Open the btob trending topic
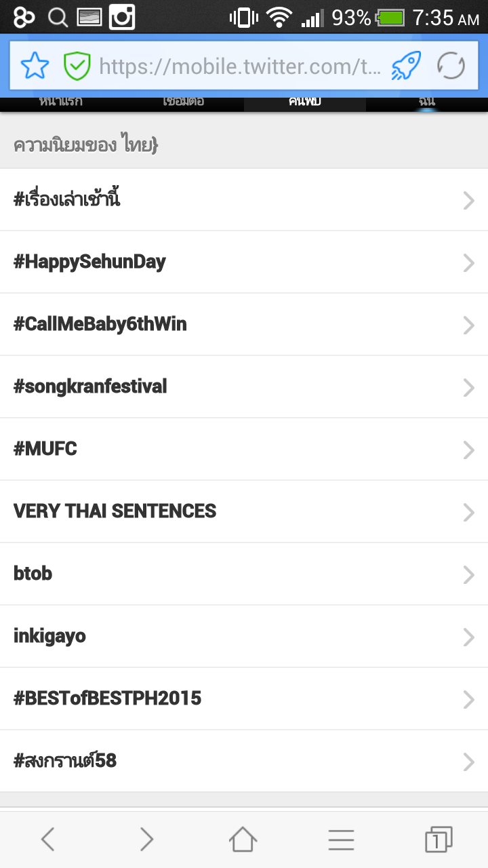This screenshot has width=488, height=868. point(244,574)
